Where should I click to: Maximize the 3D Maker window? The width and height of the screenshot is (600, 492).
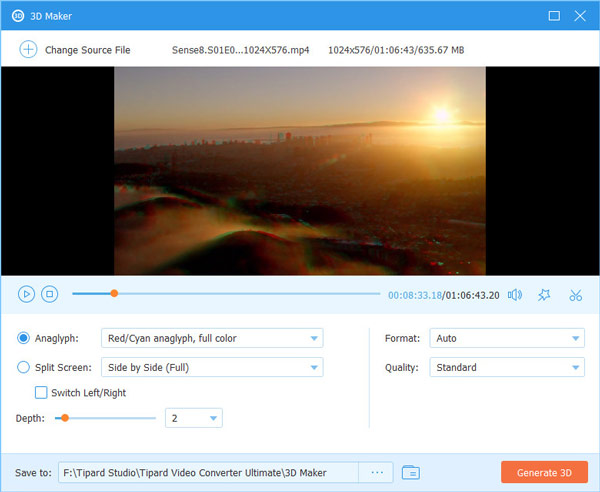coord(554,16)
